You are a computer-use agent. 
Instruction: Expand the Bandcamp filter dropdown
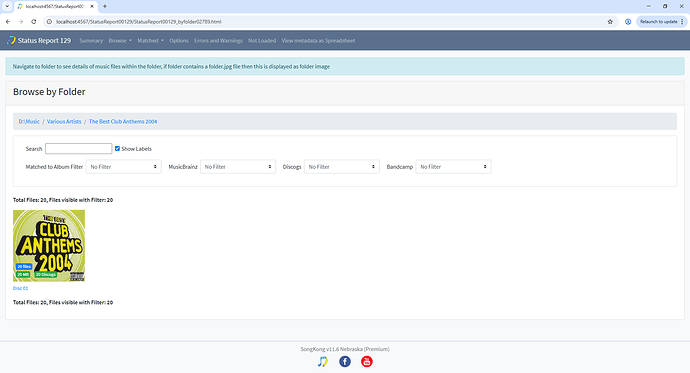pyautogui.click(x=454, y=167)
